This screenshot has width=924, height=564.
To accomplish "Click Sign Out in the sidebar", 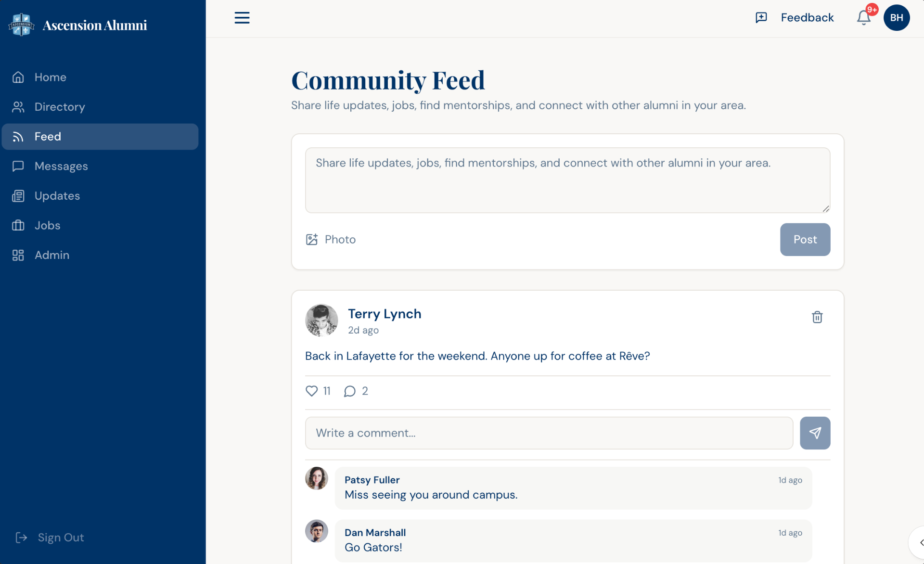I will (50, 538).
